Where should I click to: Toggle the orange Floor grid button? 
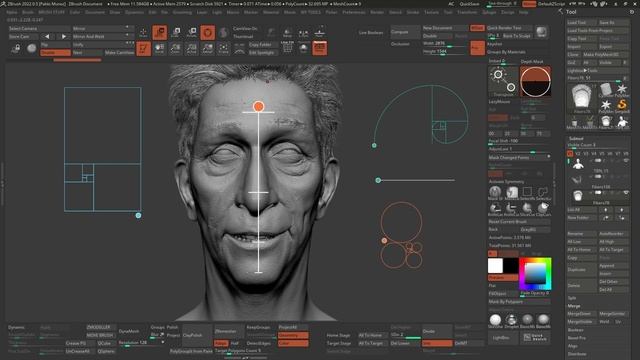coord(320,48)
